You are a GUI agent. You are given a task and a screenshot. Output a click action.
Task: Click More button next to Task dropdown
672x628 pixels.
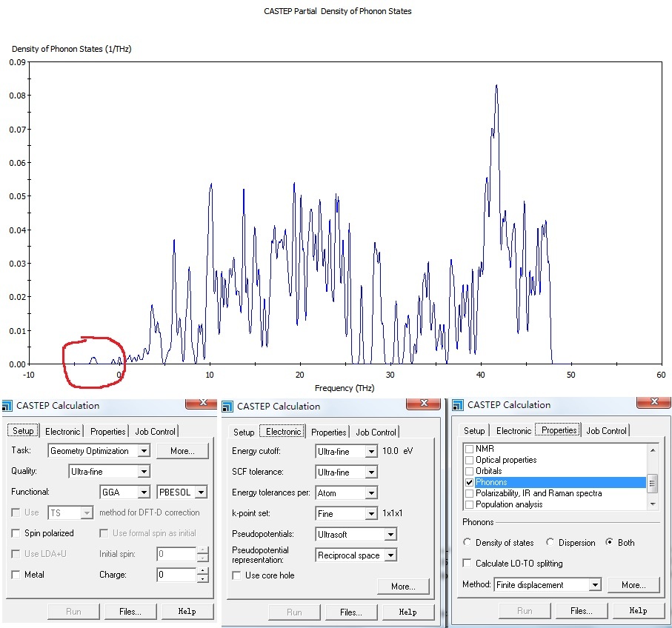coord(182,451)
